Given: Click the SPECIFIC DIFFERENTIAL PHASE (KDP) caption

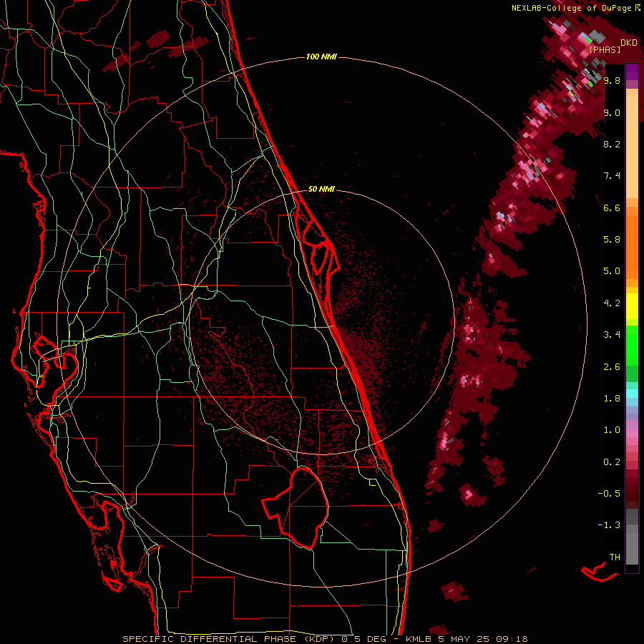Looking at the screenshot, I should (x=230, y=639).
